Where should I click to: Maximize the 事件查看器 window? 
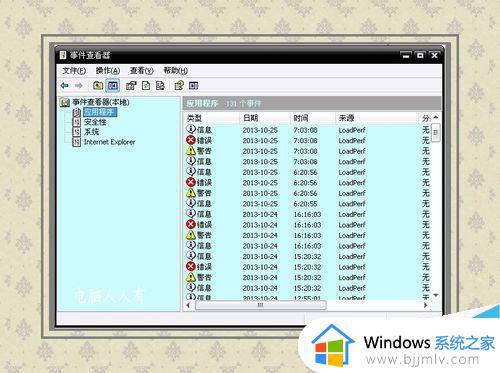[x=420, y=55]
